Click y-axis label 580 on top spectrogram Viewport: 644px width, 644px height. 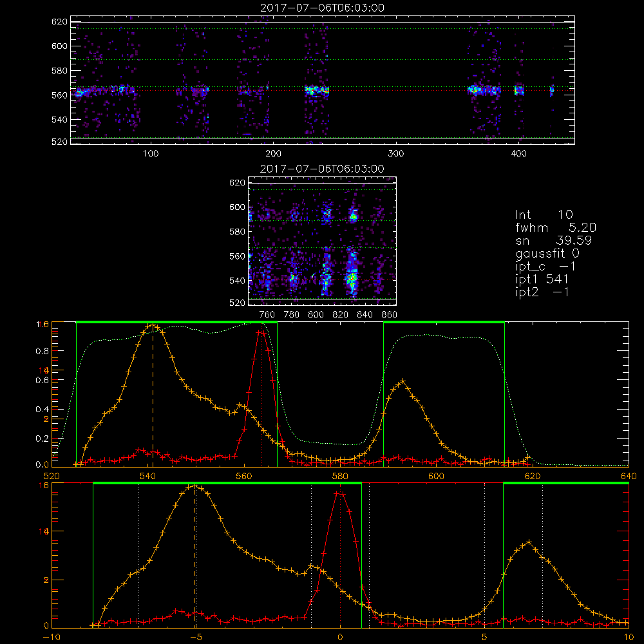tap(59, 71)
